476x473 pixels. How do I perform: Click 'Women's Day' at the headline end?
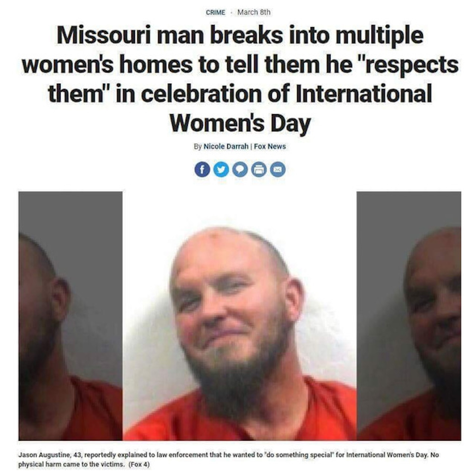coord(240,124)
